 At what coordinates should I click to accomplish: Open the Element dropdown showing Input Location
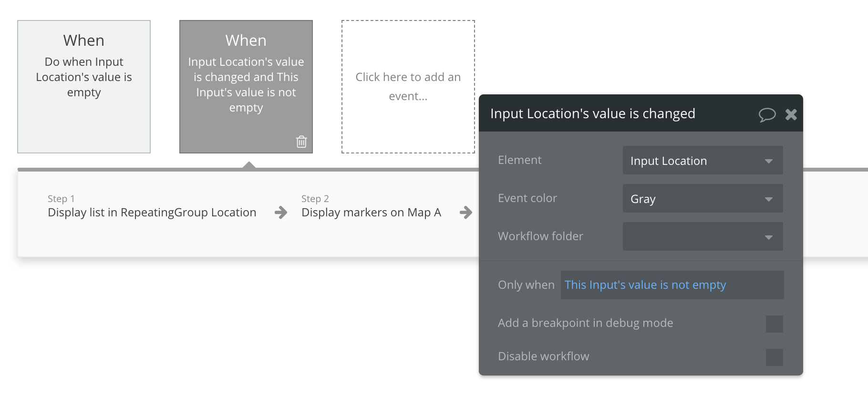coord(703,161)
